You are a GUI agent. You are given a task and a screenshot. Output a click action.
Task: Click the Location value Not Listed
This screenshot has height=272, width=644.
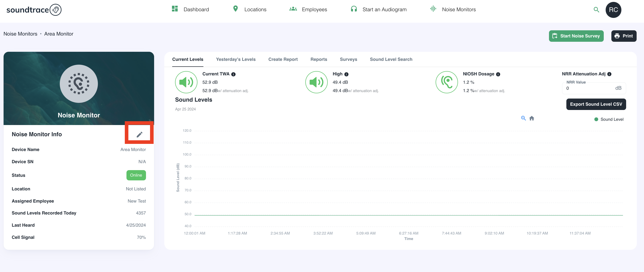[136, 189]
